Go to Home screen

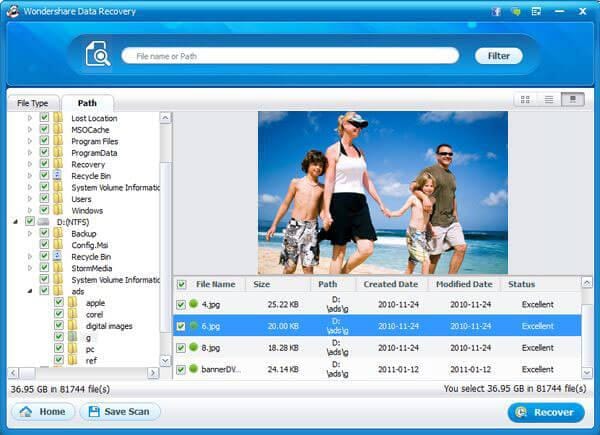point(43,412)
